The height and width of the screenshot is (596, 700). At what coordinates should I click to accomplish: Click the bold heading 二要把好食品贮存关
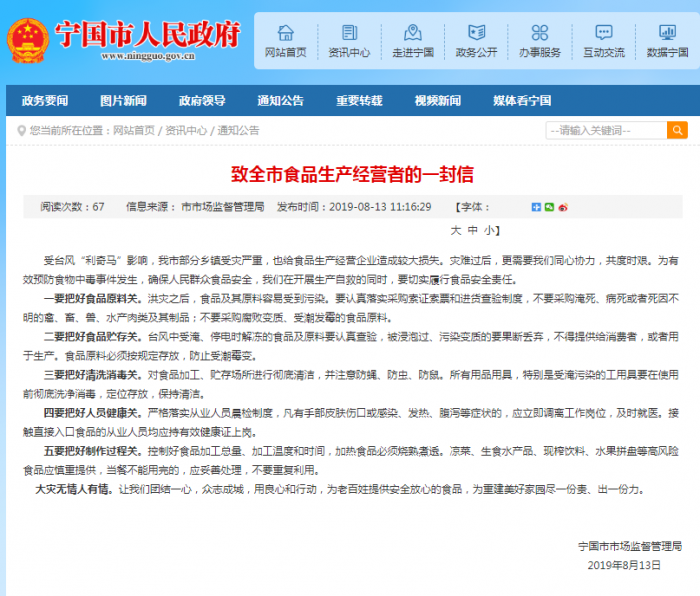pos(93,337)
